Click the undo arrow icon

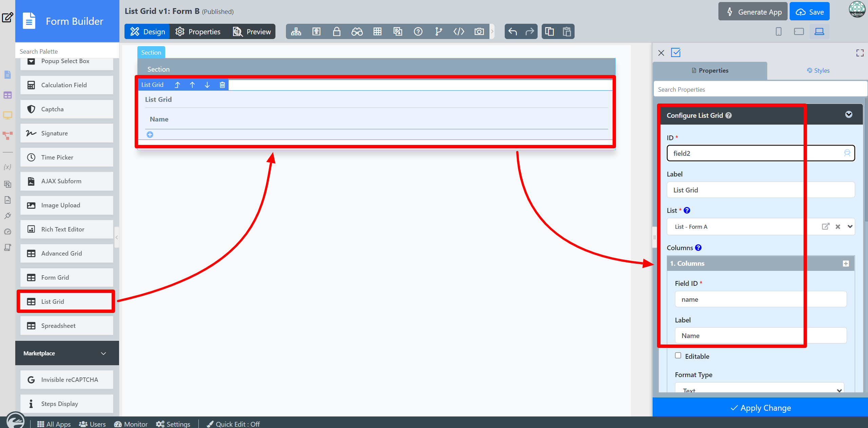click(x=513, y=32)
